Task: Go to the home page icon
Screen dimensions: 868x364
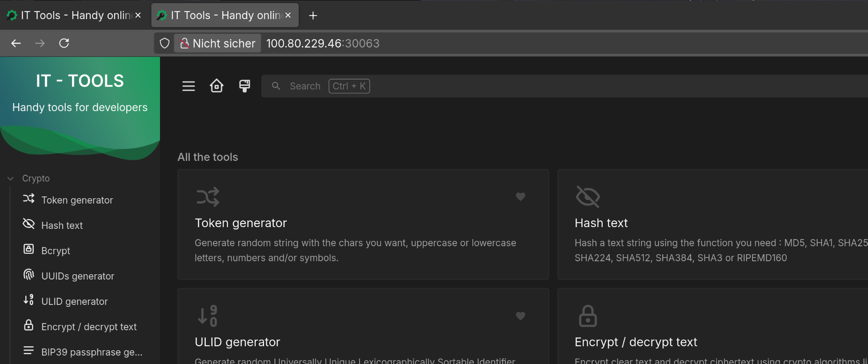Action: click(216, 86)
